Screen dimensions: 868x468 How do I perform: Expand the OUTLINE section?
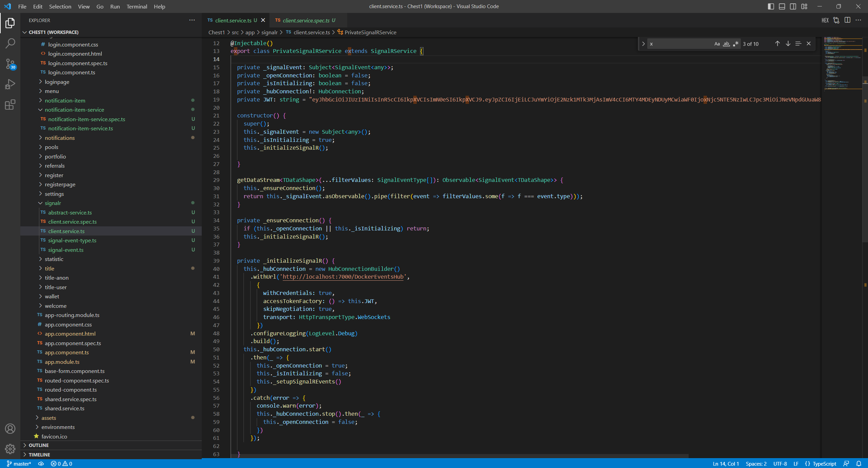pos(38,445)
